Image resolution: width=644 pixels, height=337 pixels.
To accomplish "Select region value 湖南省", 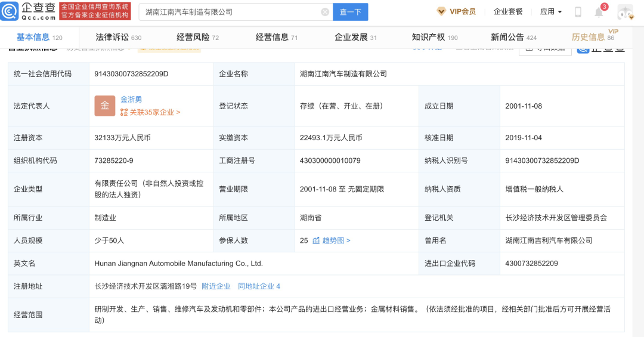I will pyautogui.click(x=311, y=218).
